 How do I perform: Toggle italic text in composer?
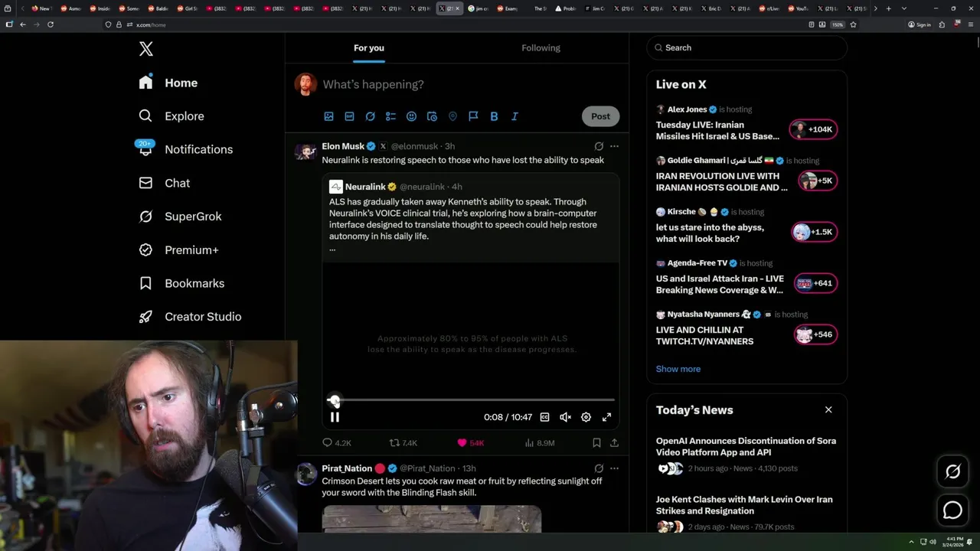tap(514, 116)
